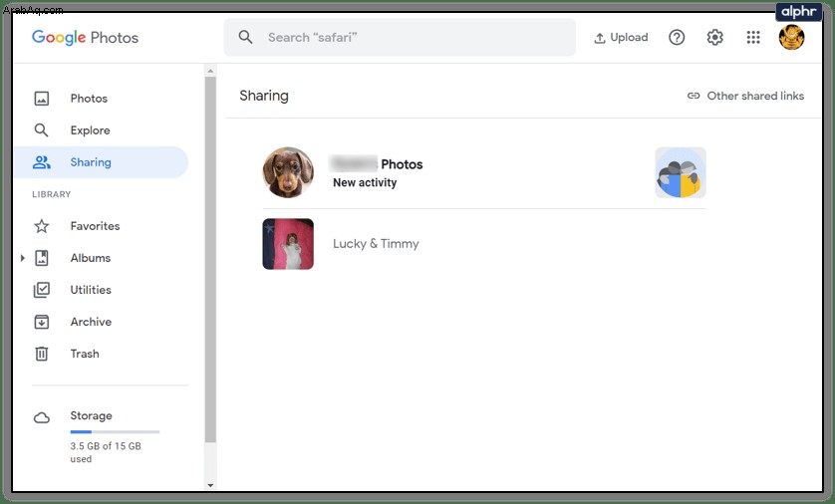
Task: Select the Sharing sidebar item
Action: point(102,162)
